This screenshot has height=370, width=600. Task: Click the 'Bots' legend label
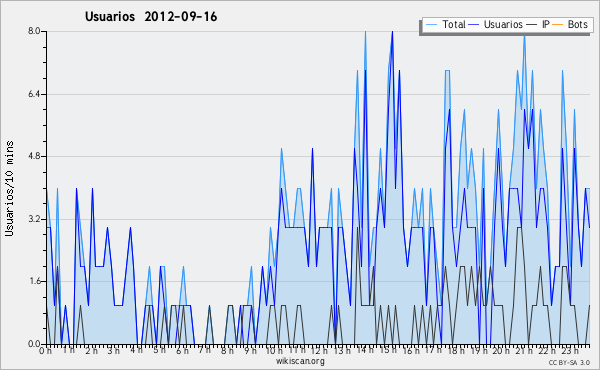[x=577, y=24]
